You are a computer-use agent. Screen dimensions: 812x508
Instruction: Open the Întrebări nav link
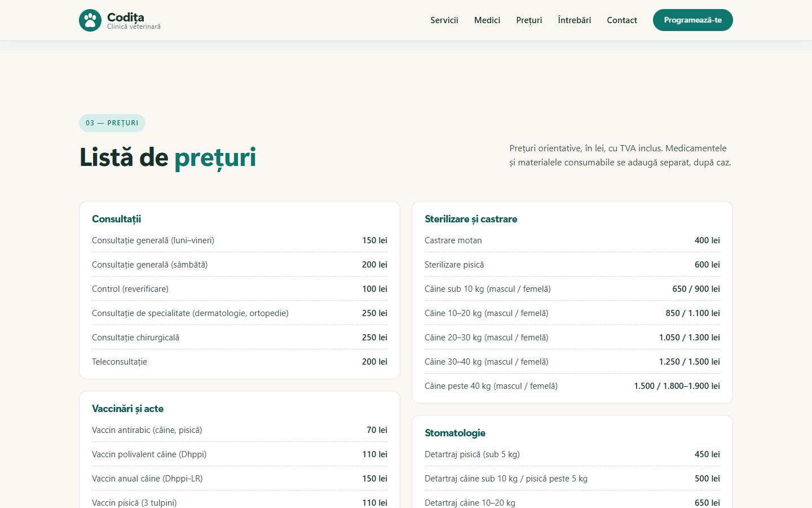click(575, 20)
